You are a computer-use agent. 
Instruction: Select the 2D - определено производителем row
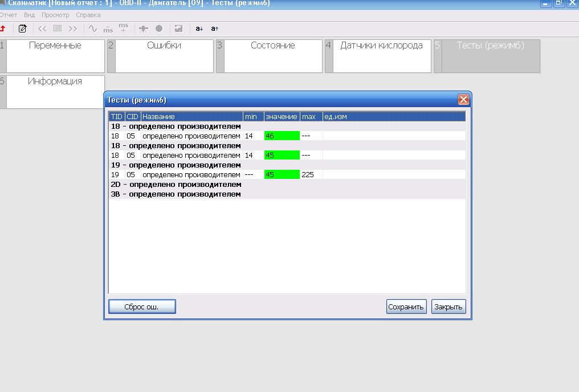click(287, 184)
